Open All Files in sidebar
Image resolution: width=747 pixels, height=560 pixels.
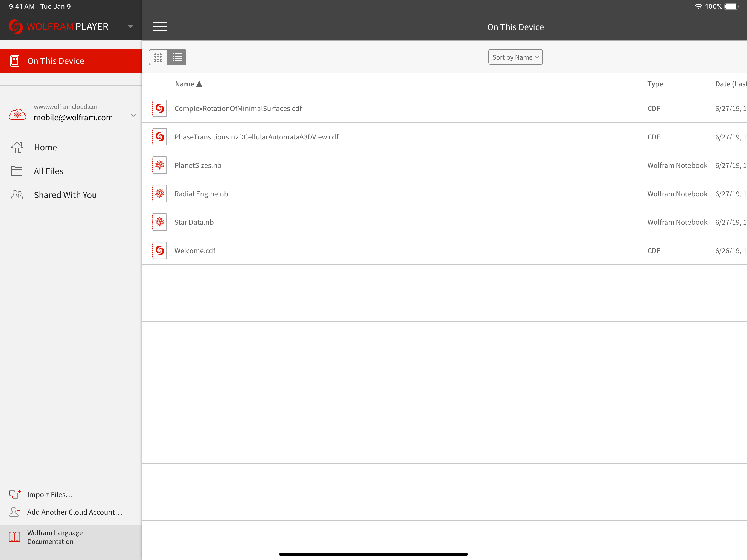point(71,171)
